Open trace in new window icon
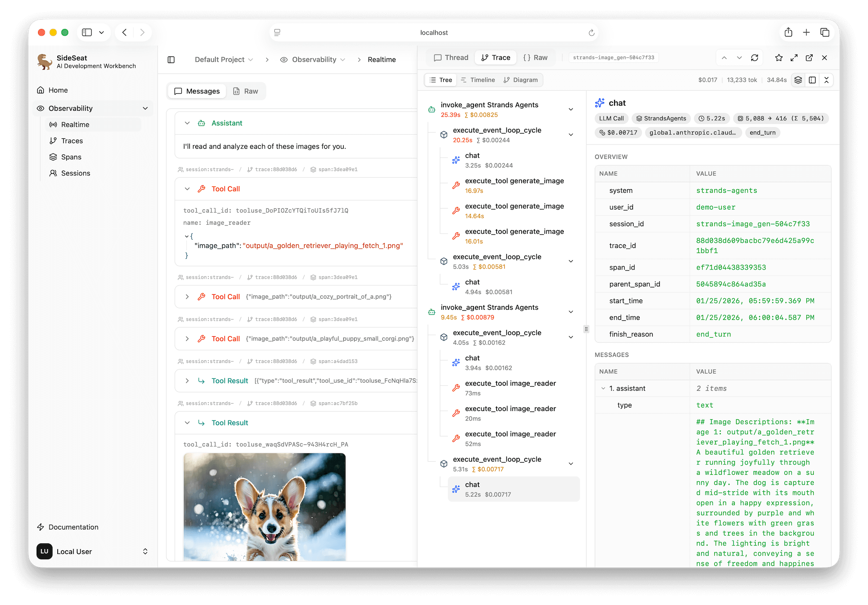Viewport: 868px width, 605px height. tap(809, 58)
